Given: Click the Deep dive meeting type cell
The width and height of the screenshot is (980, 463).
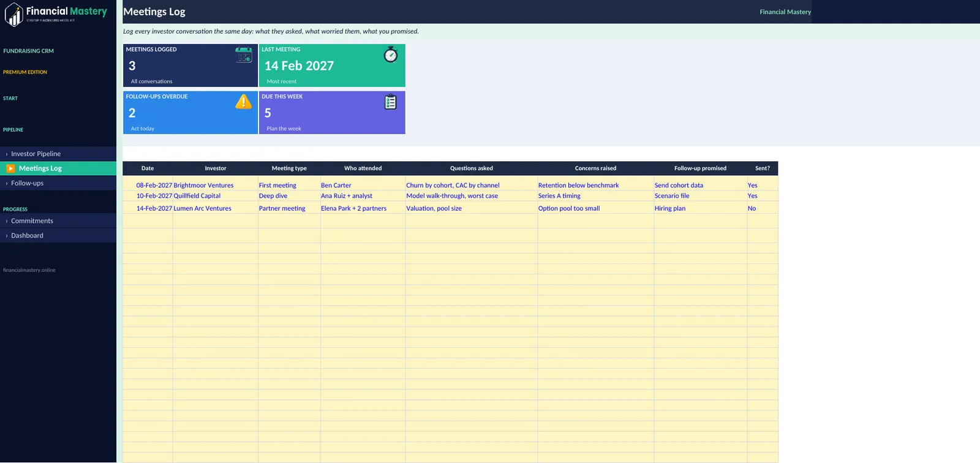Looking at the screenshot, I should [289, 196].
